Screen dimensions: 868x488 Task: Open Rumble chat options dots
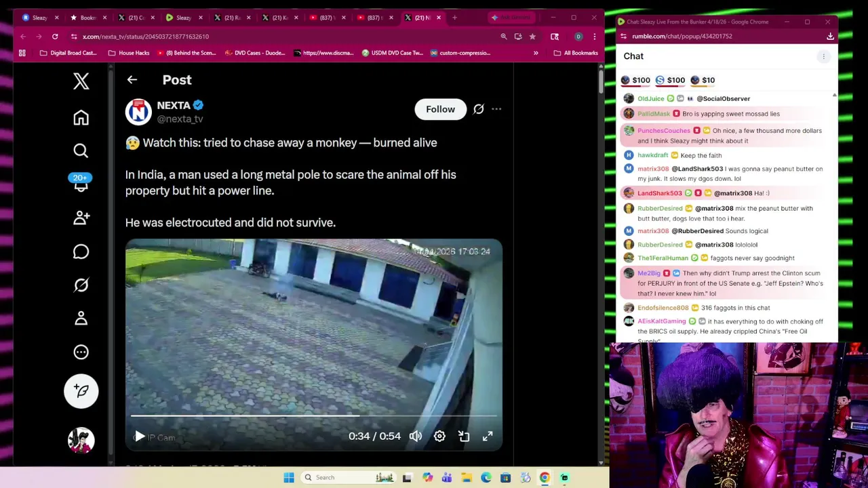point(823,57)
